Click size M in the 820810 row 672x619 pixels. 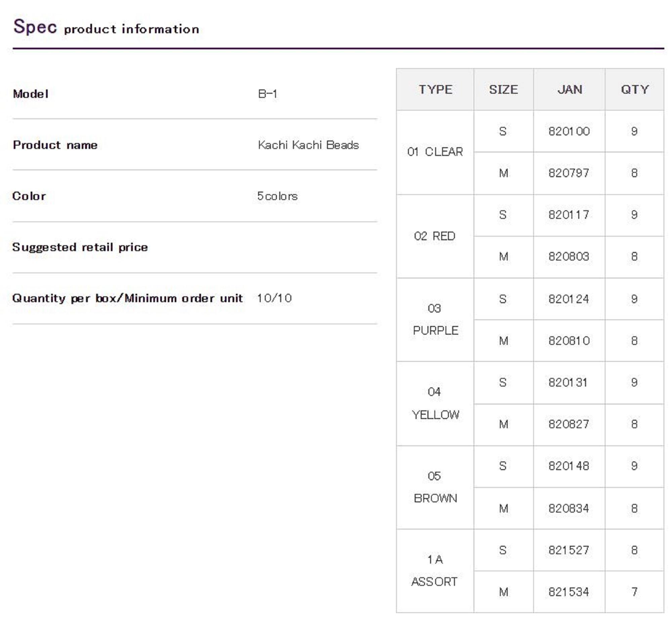coord(504,341)
